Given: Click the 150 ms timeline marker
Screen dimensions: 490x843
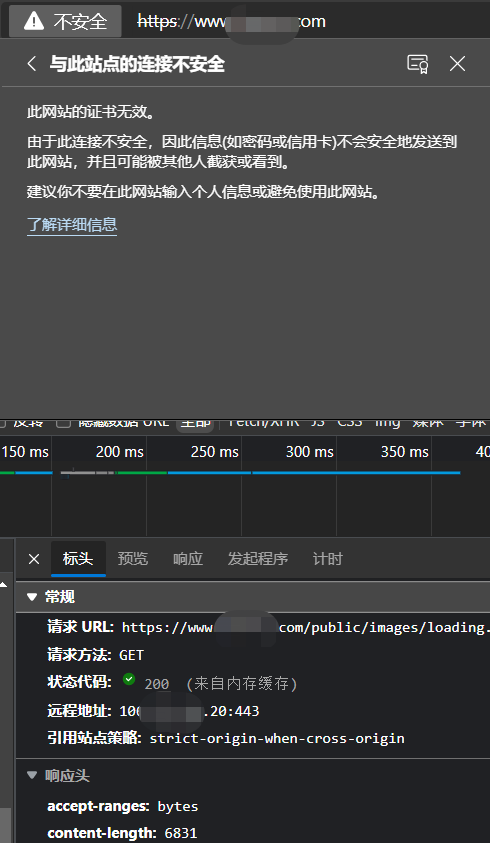Looking at the screenshot, I should pyautogui.click(x=25, y=452).
